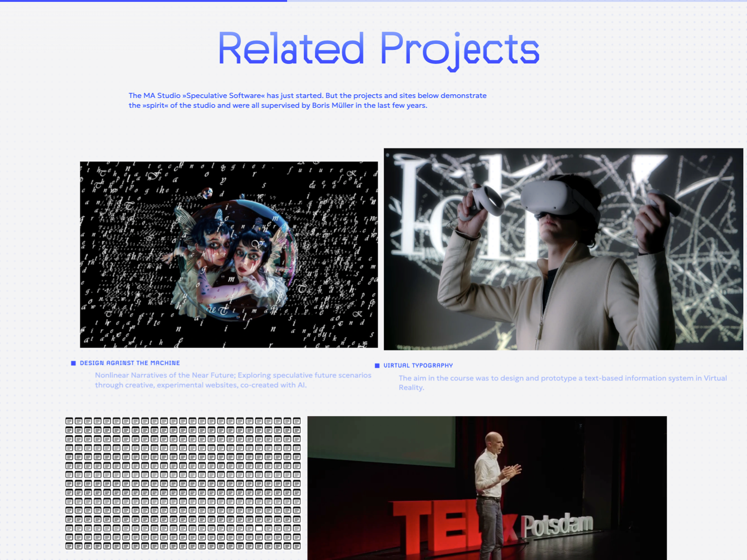Click the top-left window icon in icon grid
Viewport: 747px width, 560px height.
(69, 421)
